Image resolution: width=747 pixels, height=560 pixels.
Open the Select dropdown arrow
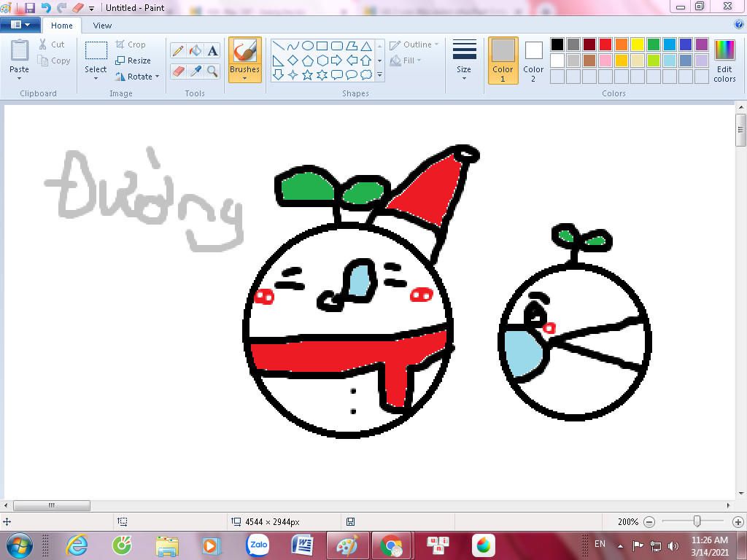click(96, 79)
